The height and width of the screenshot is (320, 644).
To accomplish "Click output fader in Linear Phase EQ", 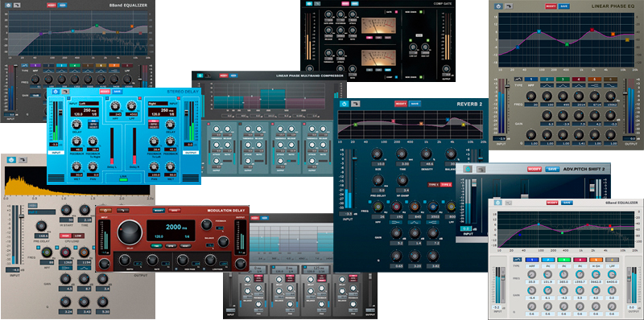I will (x=625, y=93).
